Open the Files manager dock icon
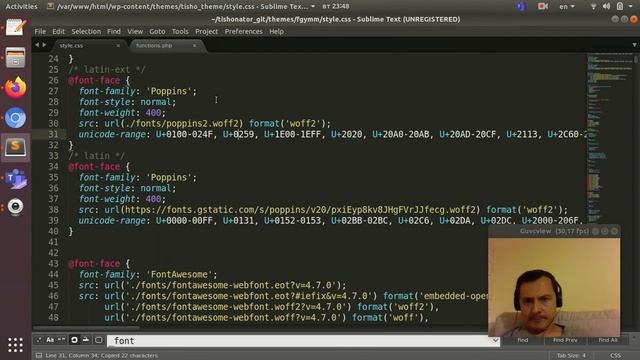This screenshot has height=360, width=640. (16, 57)
